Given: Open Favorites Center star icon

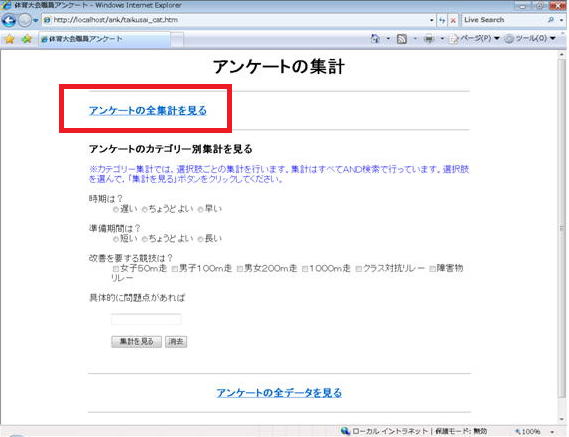Looking at the screenshot, I should (10, 39).
